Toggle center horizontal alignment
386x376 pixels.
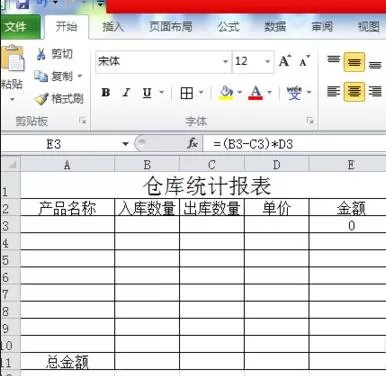coord(354,91)
